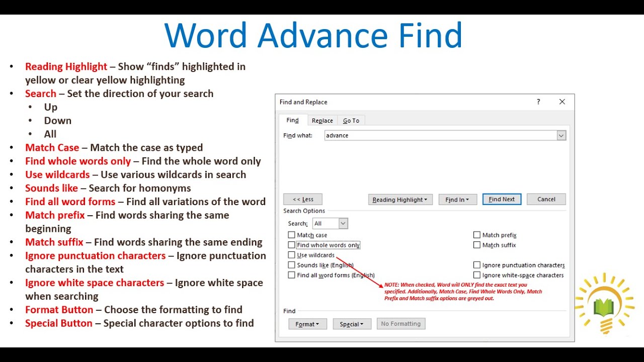Collapse options with the << Less button
Screen dimensions: 644x362
click(303, 199)
